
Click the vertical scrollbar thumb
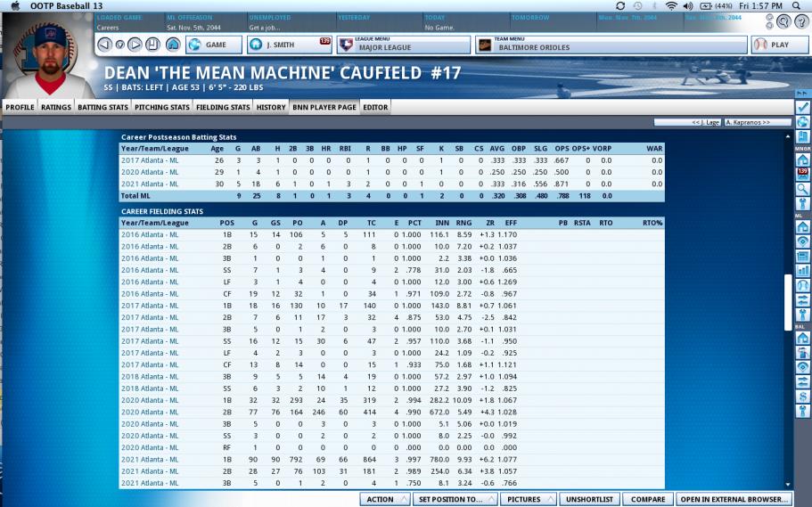point(787,302)
